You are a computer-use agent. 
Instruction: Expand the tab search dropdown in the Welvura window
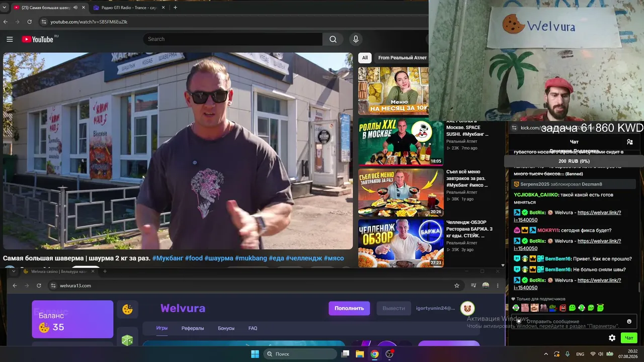click(x=14, y=271)
